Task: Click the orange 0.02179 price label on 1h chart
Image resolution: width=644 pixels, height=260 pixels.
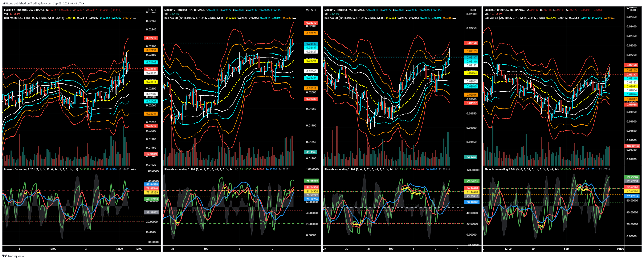Action: point(311,33)
